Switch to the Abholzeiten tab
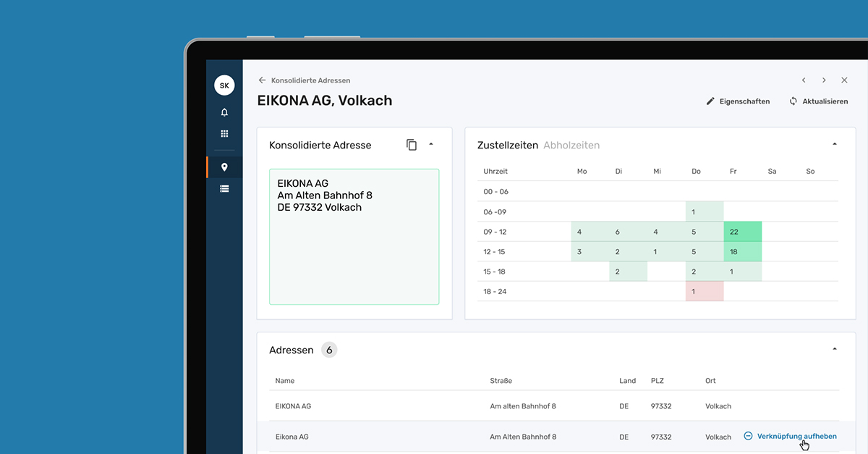The height and width of the screenshot is (454, 868). [x=571, y=145]
